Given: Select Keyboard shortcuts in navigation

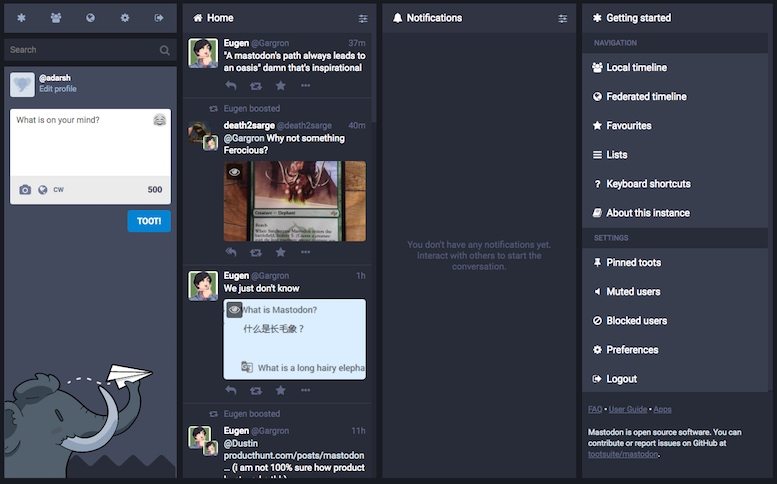Looking at the screenshot, I should [648, 184].
